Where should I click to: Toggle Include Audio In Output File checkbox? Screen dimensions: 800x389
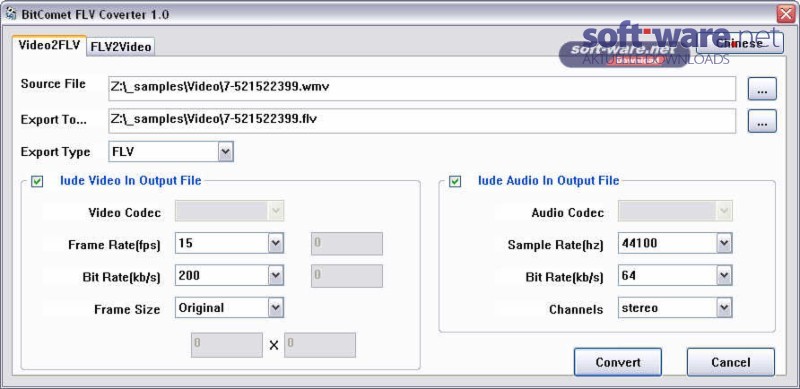455,181
